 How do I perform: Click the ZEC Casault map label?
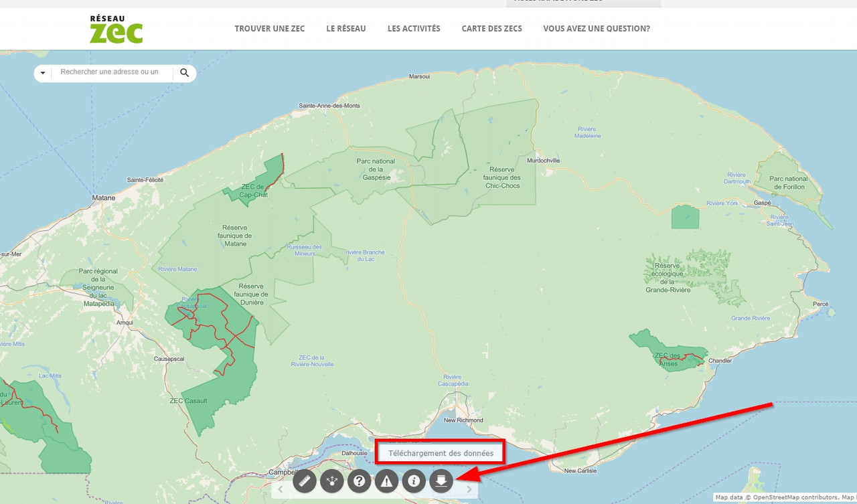tap(188, 401)
